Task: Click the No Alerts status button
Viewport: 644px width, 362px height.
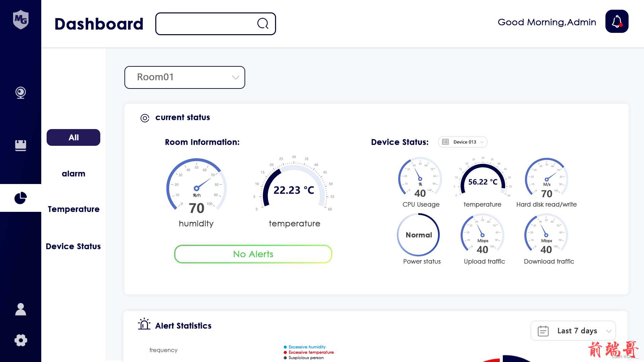Action: 253,254
